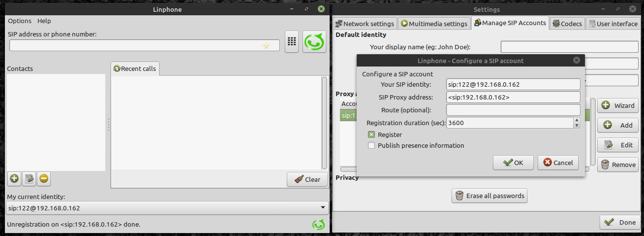Click the edit contact icon
This screenshot has height=236, width=644.
pyautogui.click(x=29, y=179)
